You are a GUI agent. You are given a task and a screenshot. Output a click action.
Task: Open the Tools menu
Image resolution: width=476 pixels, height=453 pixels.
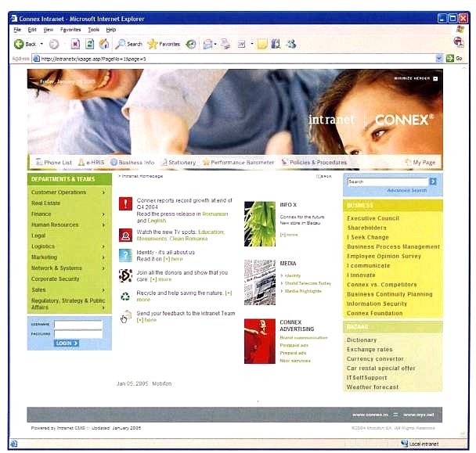(94, 29)
